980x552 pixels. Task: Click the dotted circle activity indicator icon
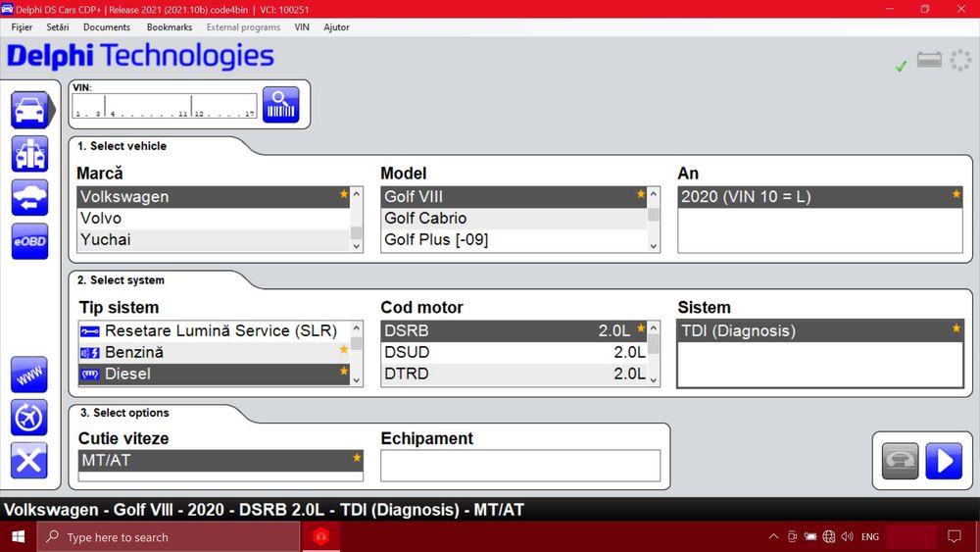[960, 60]
